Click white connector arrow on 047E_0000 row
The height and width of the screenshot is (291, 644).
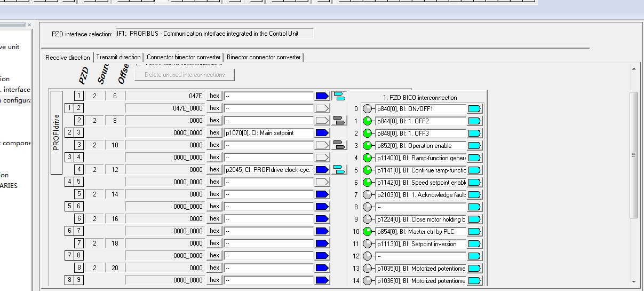coord(322,108)
